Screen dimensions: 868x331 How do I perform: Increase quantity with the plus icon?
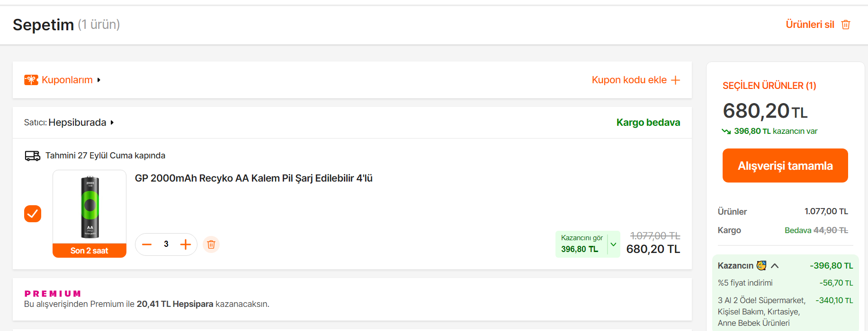point(186,244)
